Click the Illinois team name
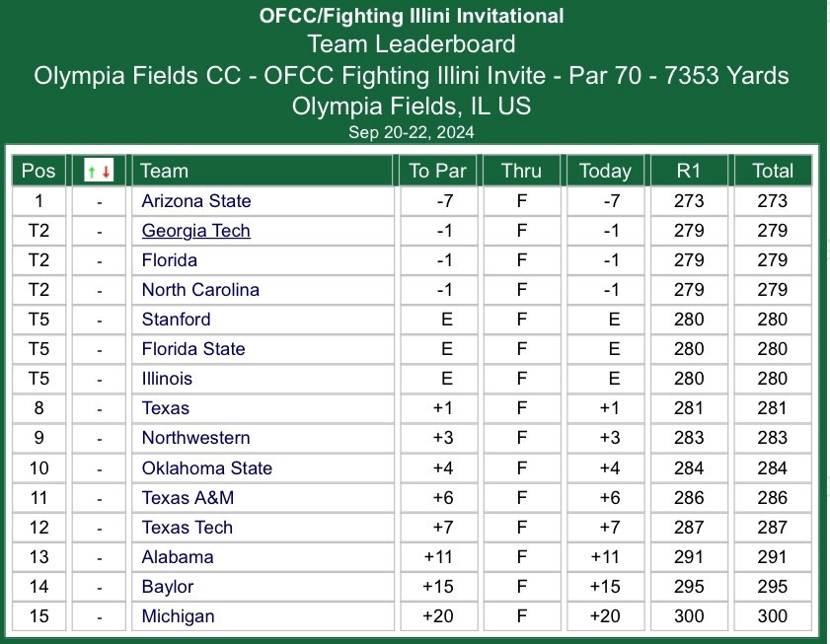 [x=167, y=379]
